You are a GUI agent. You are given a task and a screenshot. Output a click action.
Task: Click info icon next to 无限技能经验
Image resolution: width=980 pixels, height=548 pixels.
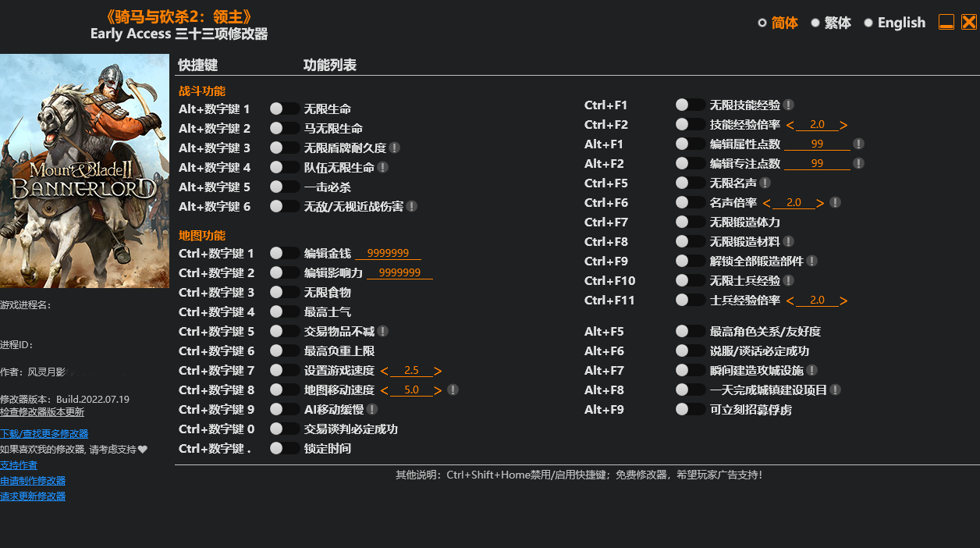pos(789,105)
